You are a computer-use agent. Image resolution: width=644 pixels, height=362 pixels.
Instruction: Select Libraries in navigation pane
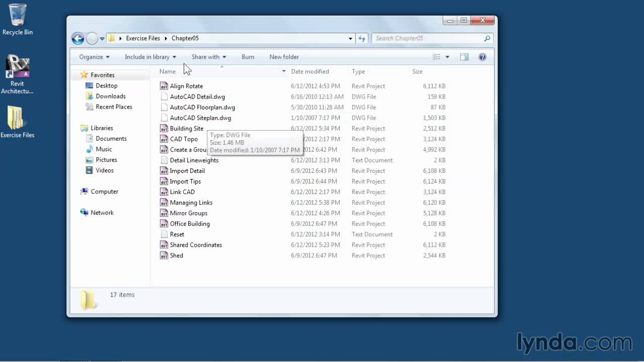[x=102, y=128]
